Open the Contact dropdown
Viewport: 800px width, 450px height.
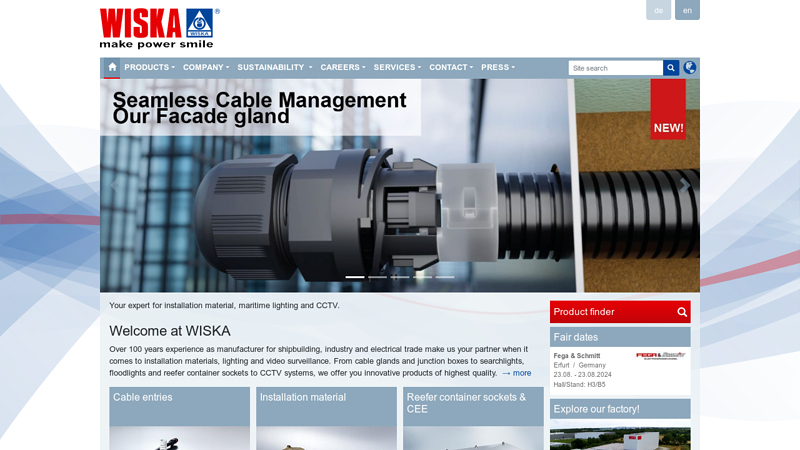(x=451, y=67)
